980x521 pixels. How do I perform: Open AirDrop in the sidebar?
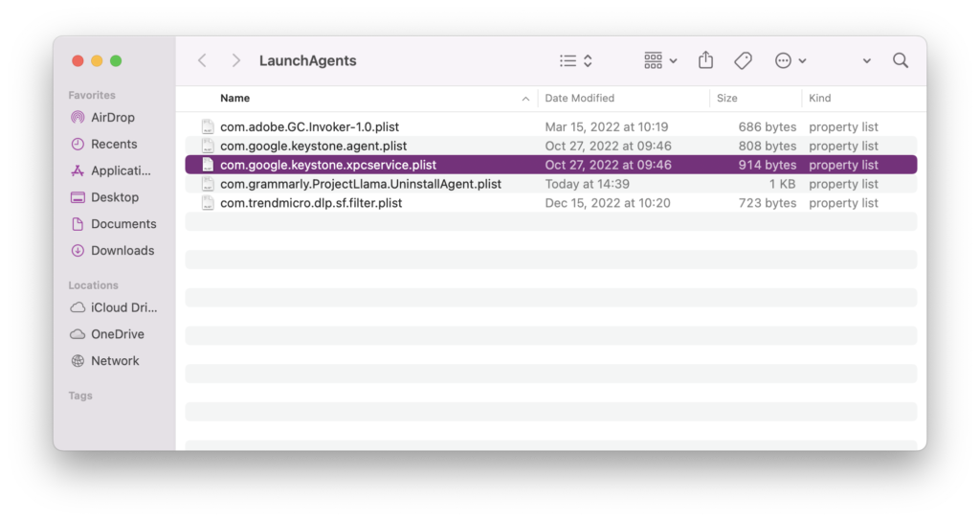[112, 118]
